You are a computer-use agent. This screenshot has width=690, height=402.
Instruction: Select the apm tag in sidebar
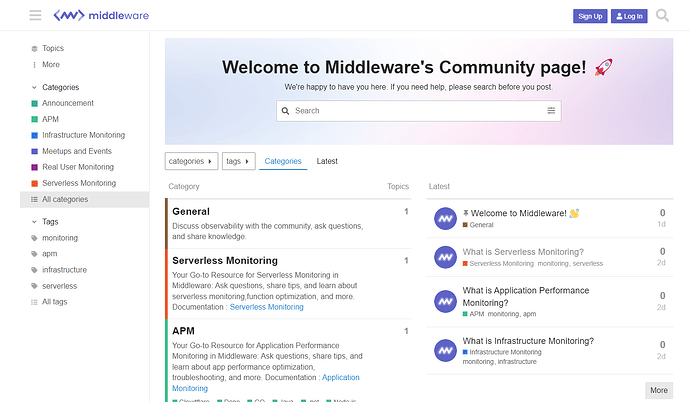(x=49, y=254)
